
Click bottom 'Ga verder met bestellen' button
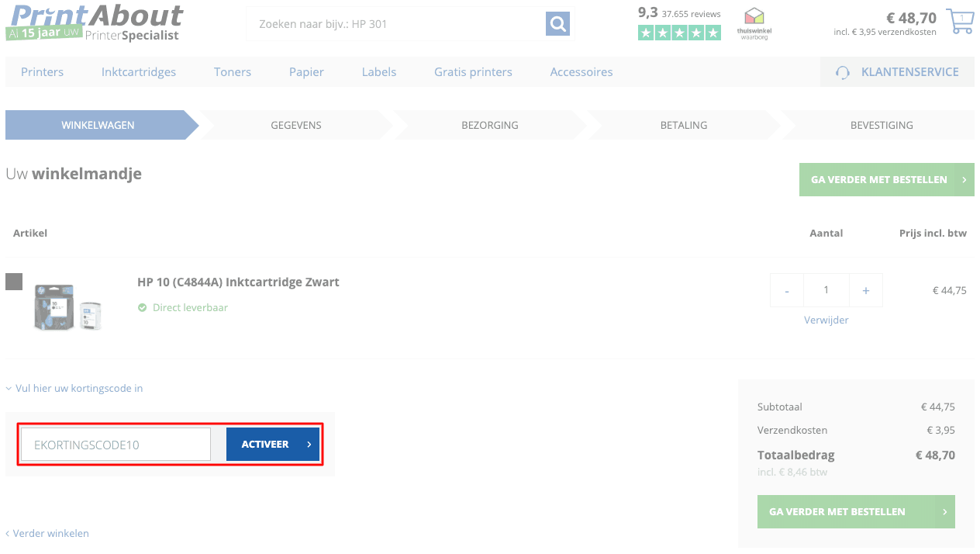[856, 512]
